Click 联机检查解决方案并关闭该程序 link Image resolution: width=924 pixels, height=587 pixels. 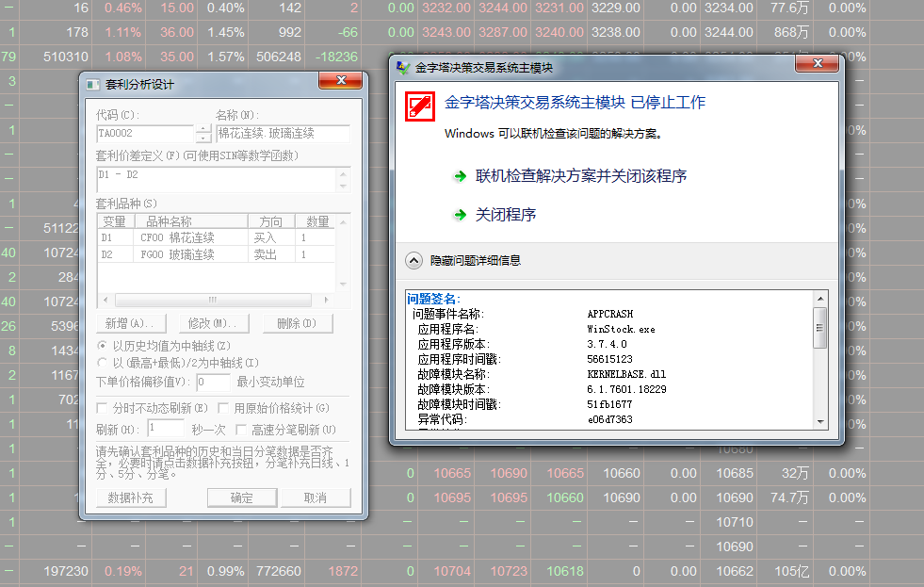(581, 176)
